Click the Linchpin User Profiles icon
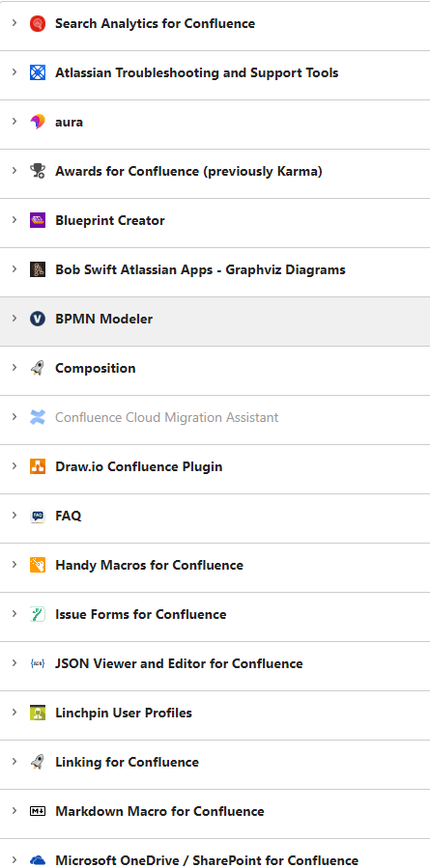The height and width of the screenshot is (868, 430). [x=37, y=713]
